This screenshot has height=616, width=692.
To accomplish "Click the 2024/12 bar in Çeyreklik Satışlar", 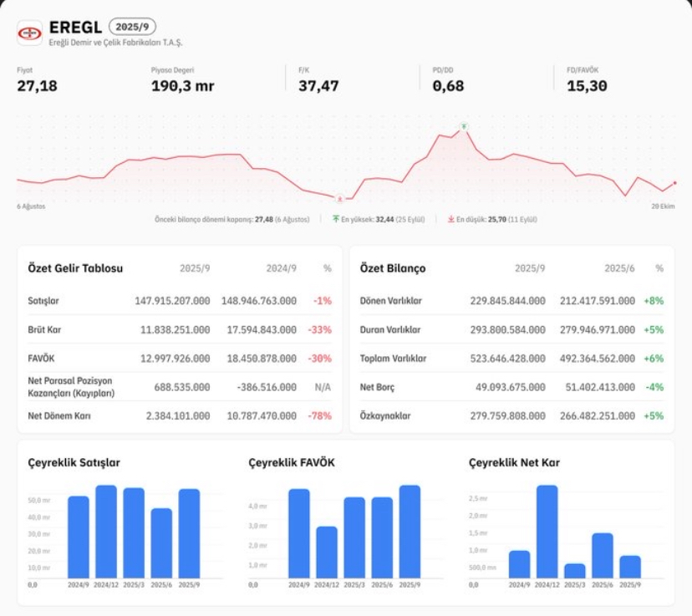I will [x=106, y=531].
